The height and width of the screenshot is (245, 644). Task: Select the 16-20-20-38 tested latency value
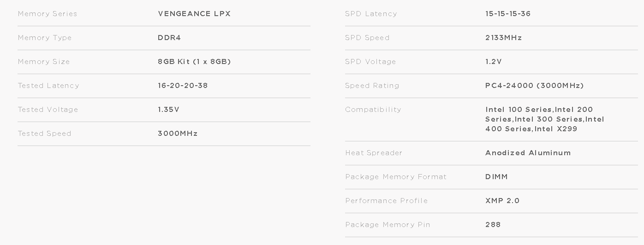(183, 86)
